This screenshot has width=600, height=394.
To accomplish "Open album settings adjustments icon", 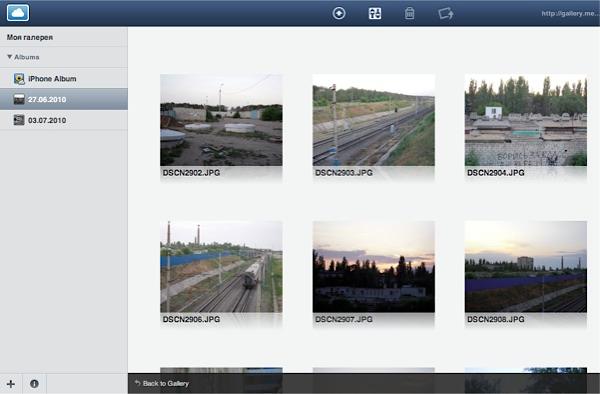I will [375, 13].
